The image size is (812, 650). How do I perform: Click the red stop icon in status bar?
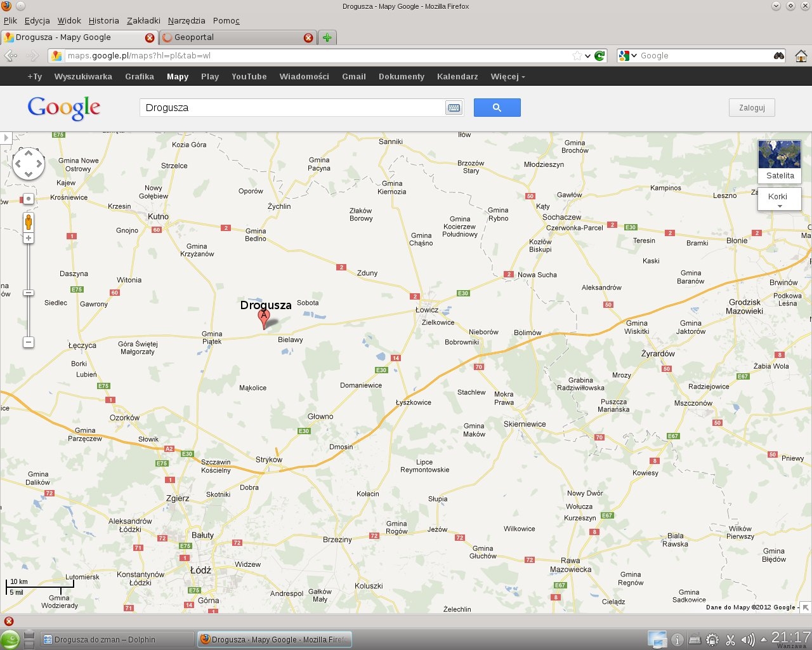coord(9,621)
